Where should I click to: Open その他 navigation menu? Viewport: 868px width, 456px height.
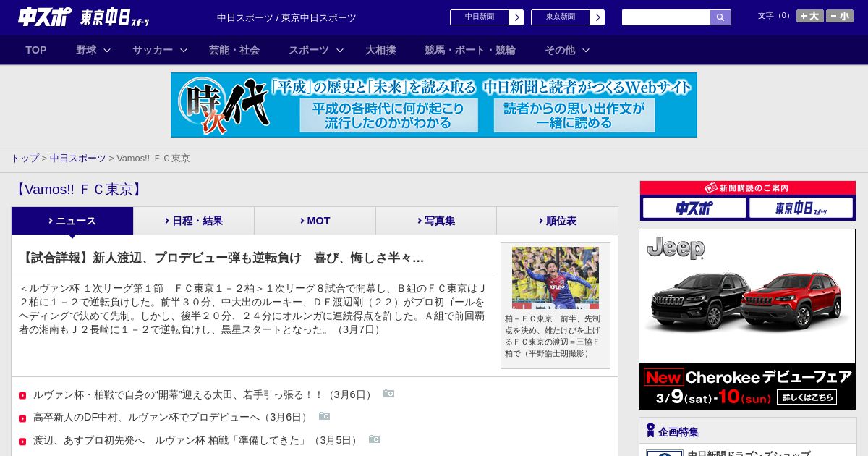coord(560,50)
